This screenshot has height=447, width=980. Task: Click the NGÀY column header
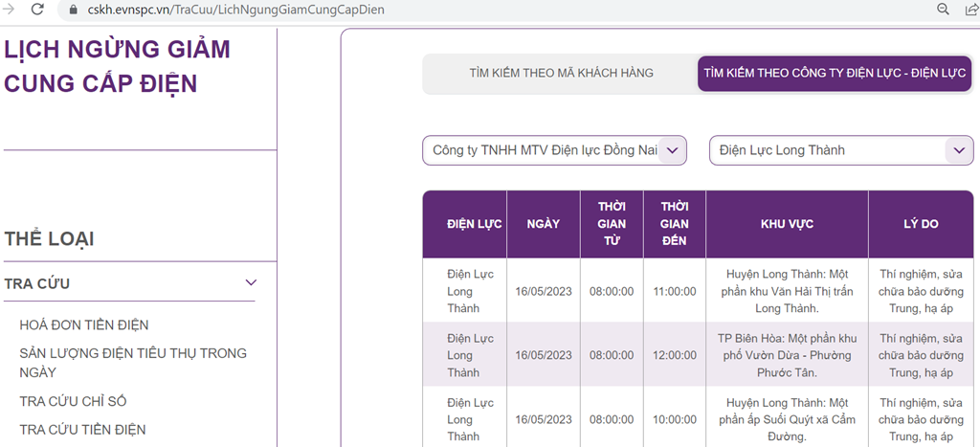click(x=544, y=224)
